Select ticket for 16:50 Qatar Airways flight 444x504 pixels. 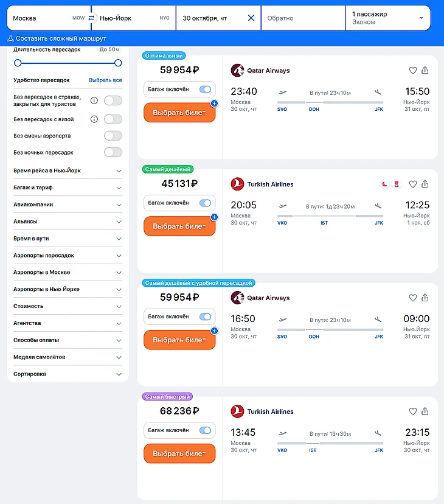coord(179,340)
